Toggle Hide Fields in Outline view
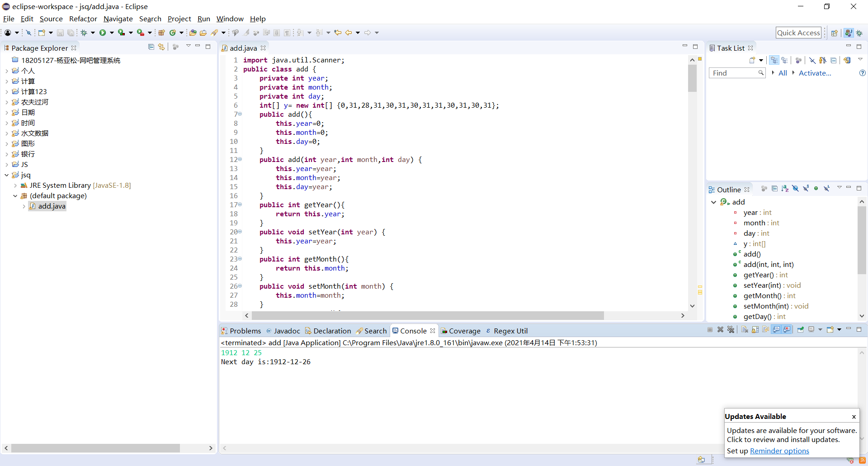 tap(795, 189)
